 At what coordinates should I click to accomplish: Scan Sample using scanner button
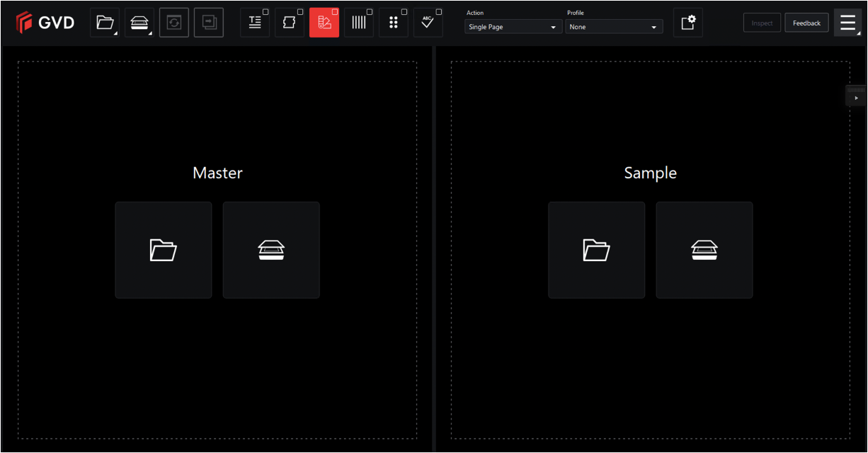704,250
